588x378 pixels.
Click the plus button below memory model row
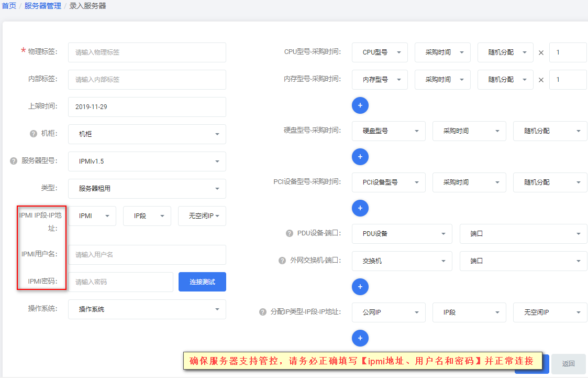click(x=360, y=105)
